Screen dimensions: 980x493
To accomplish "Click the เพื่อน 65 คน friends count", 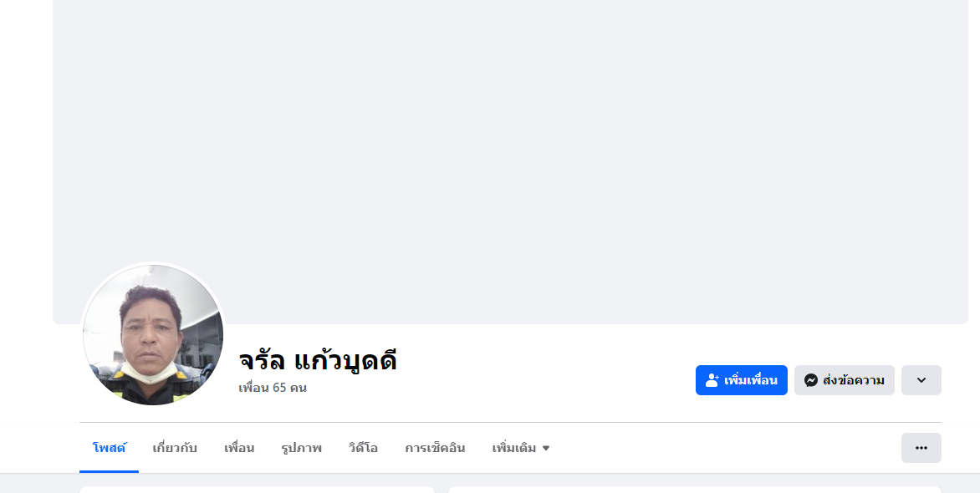I will [273, 388].
